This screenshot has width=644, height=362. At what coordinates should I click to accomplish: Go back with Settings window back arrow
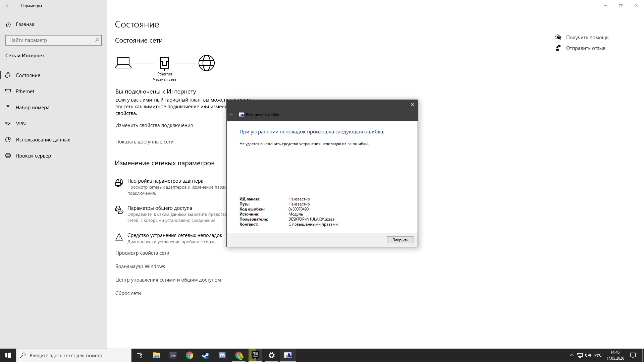tap(8, 5)
